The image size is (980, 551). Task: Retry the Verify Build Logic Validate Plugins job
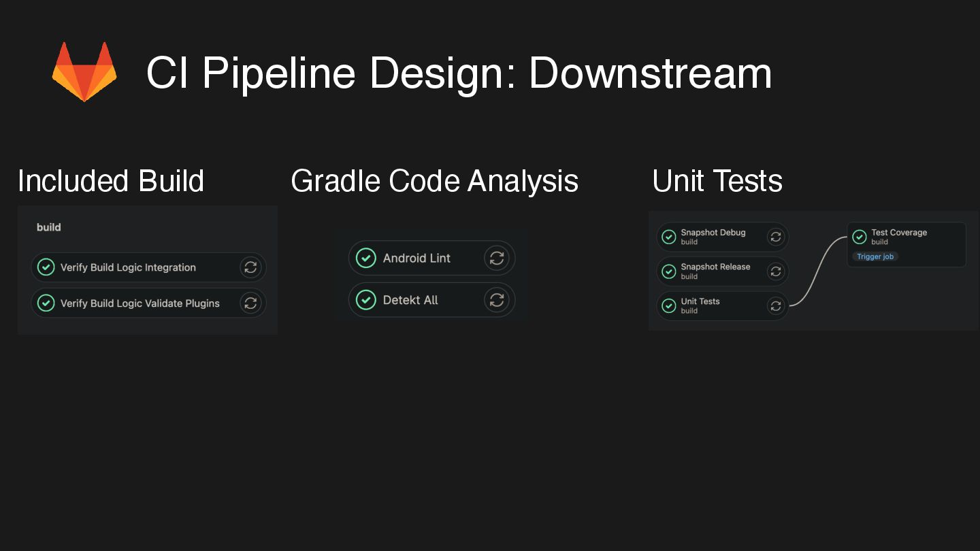point(250,303)
